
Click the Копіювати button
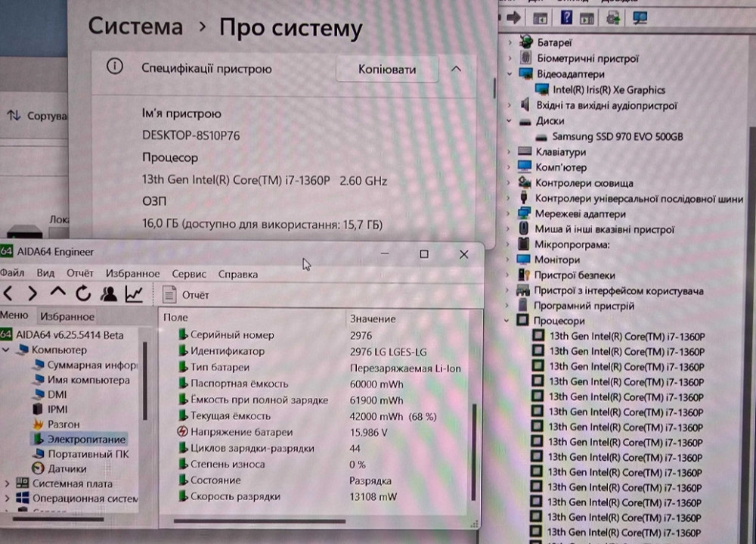pos(387,70)
